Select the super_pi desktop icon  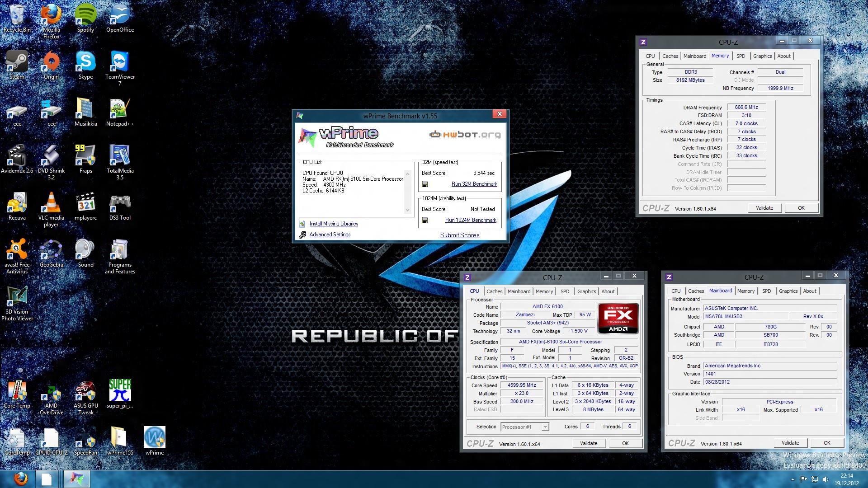coord(120,394)
